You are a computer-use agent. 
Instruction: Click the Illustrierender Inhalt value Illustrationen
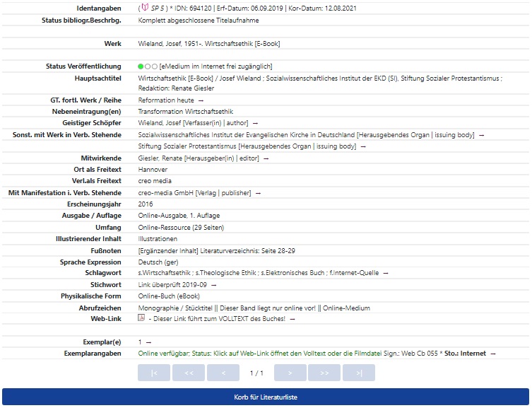click(x=158, y=239)
